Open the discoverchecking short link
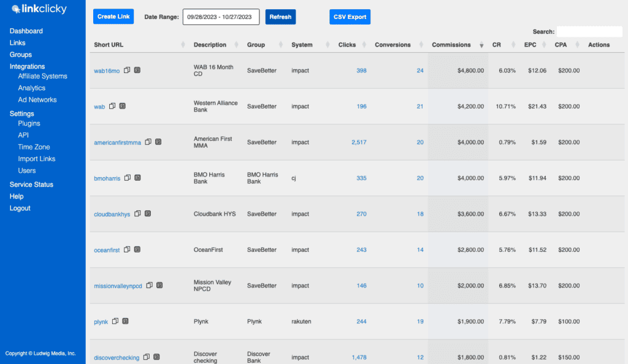The width and height of the screenshot is (628, 364). [117, 357]
